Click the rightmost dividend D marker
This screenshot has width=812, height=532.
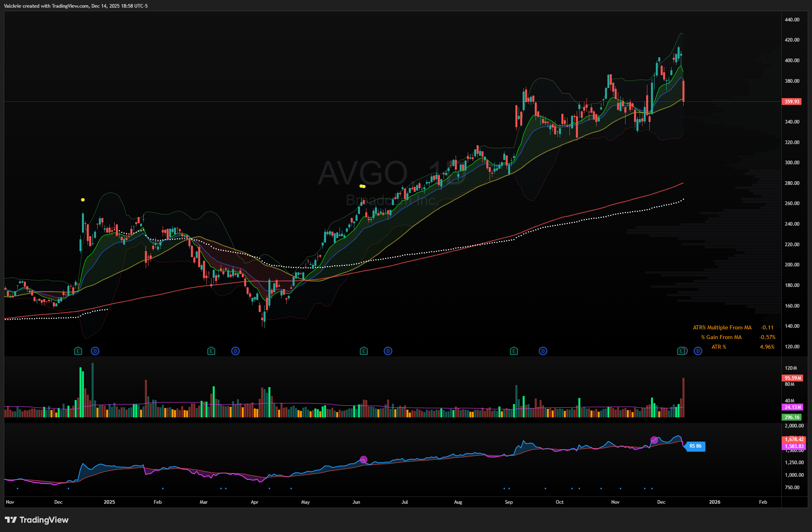pyautogui.click(x=698, y=351)
